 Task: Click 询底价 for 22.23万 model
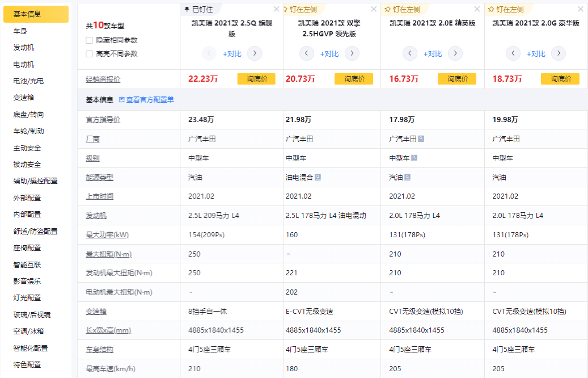tap(256, 79)
